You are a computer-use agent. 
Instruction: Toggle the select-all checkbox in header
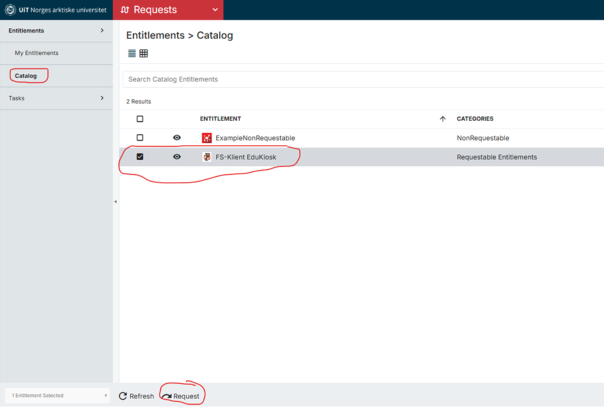coord(140,119)
